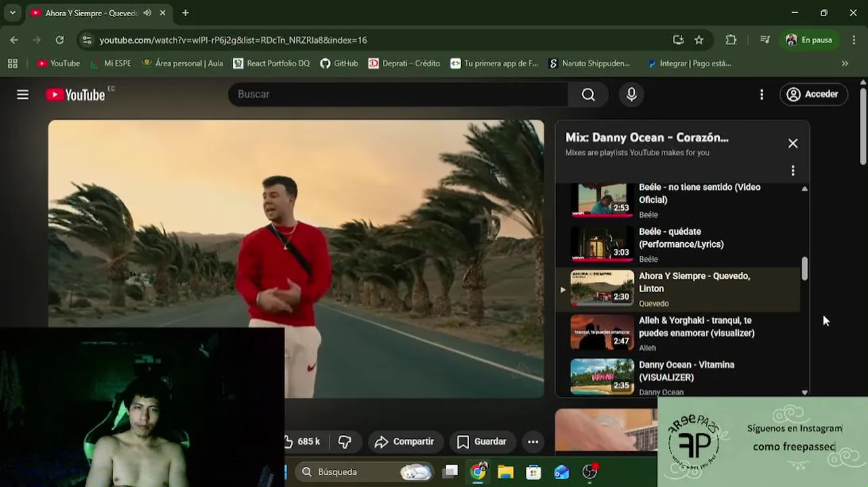868x487 pixels.
Task: Share the video with Compartir
Action: pos(405,442)
